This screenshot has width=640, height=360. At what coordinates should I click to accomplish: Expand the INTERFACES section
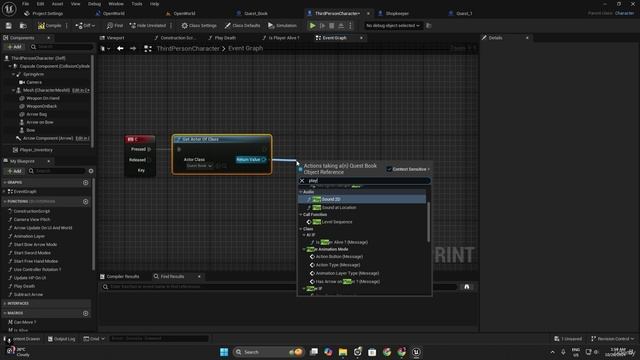[x=5, y=304]
